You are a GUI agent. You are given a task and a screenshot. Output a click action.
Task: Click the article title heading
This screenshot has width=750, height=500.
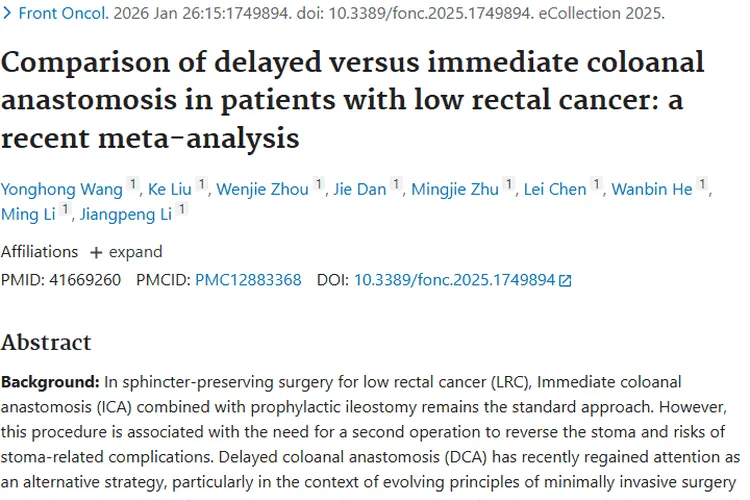coord(352,98)
